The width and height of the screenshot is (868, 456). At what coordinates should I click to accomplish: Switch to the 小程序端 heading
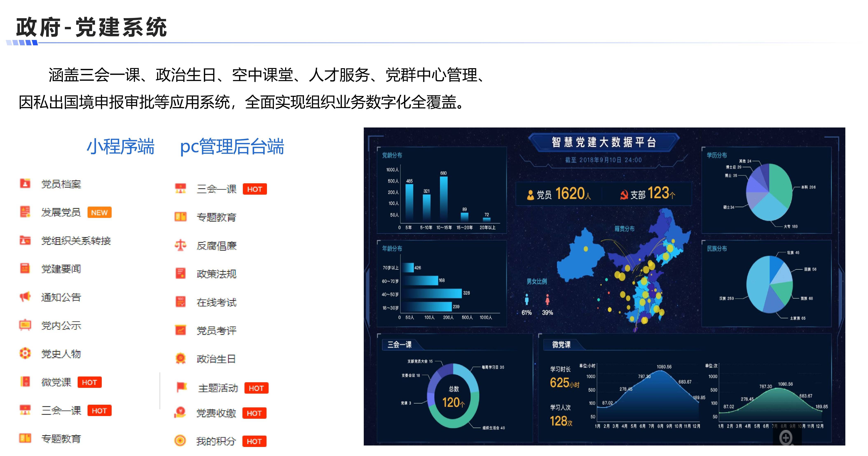(x=120, y=147)
